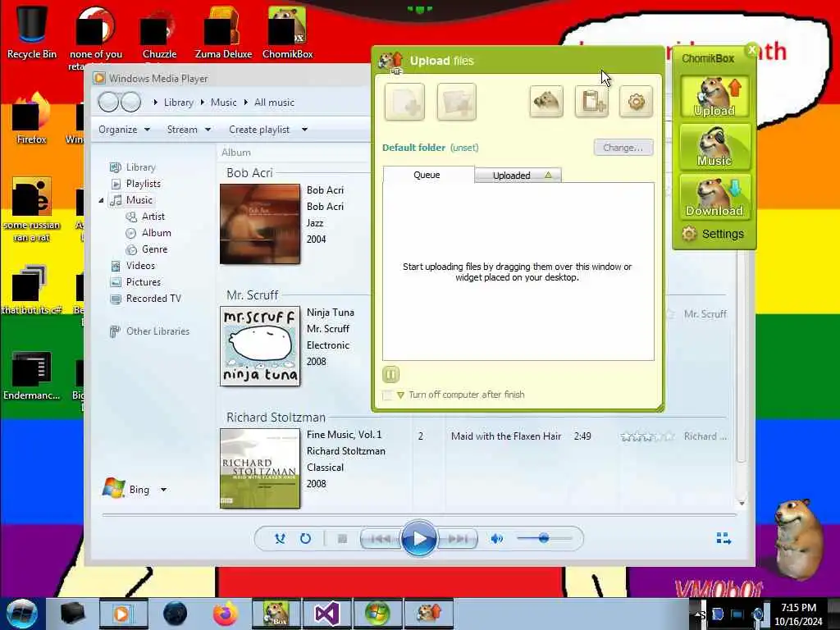Open ChomikBox widget Settings
Image resolution: width=840 pixels, height=630 pixels.
(x=713, y=234)
